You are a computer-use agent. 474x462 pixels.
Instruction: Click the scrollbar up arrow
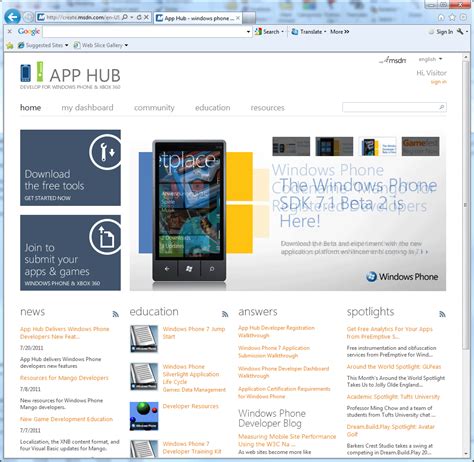click(466, 58)
